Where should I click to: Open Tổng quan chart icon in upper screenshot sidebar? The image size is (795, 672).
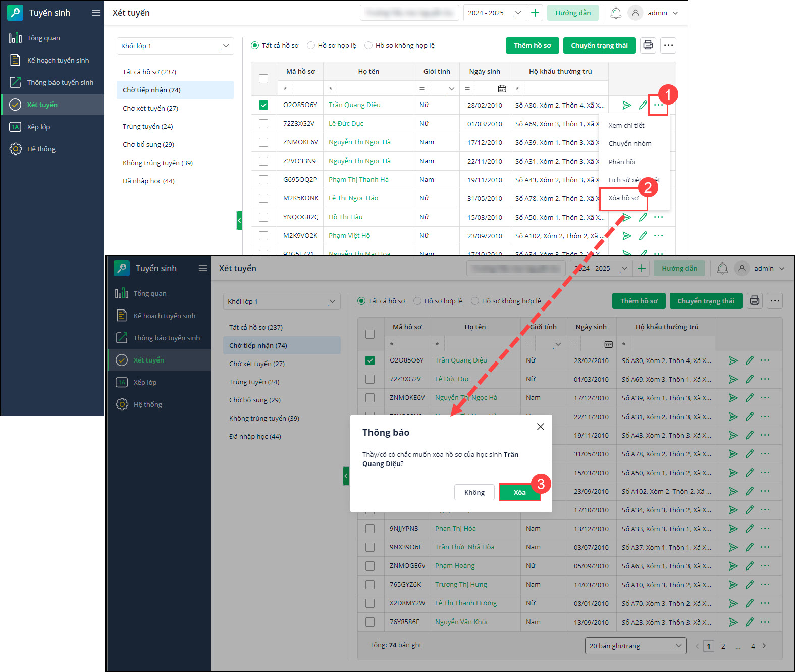coord(15,38)
